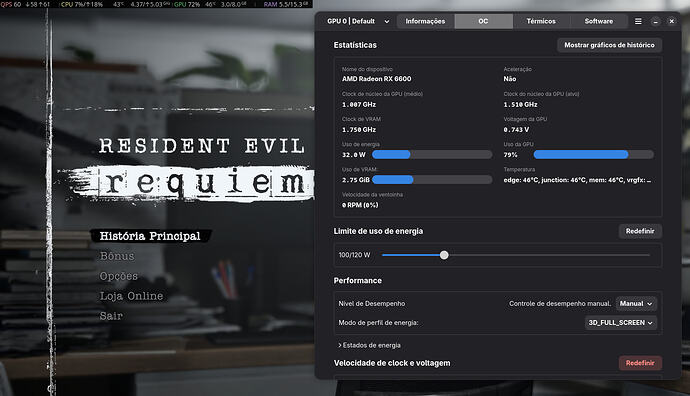
Task: Select the OC tab
Action: 483,21
